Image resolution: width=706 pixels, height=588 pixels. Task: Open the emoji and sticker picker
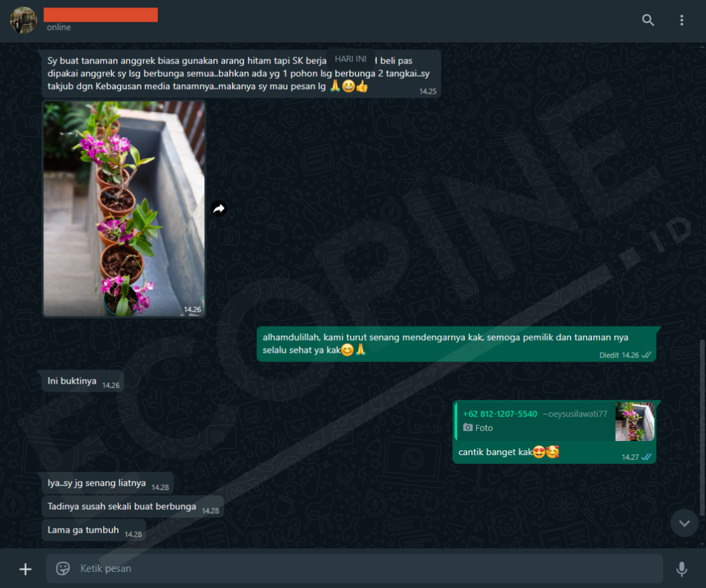pos(63,568)
